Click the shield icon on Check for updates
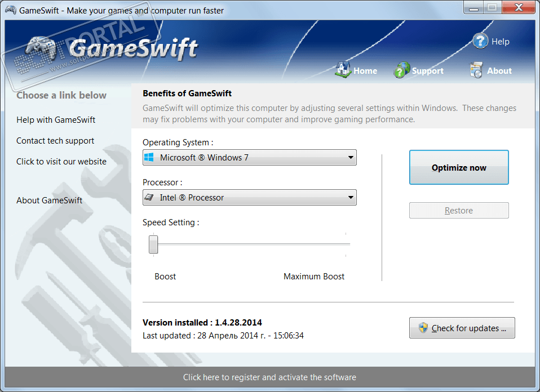 (x=423, y=328)
